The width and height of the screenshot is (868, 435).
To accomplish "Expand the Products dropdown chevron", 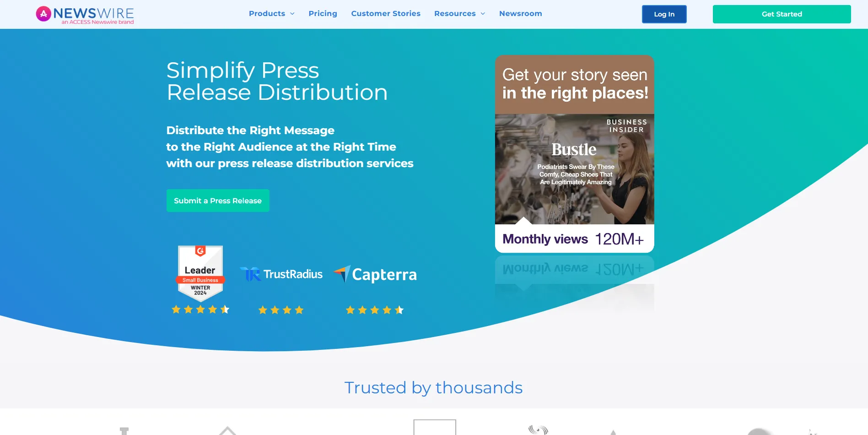I will pos(292,14).
